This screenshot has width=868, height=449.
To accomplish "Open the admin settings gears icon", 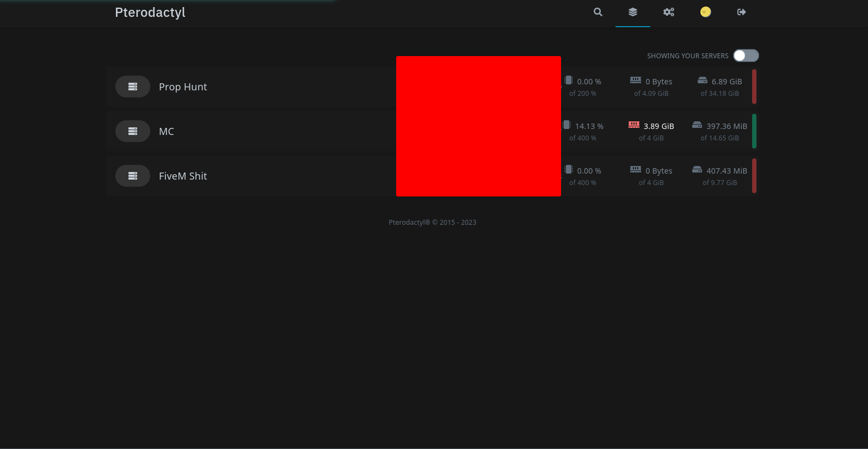I will point(668,12).
